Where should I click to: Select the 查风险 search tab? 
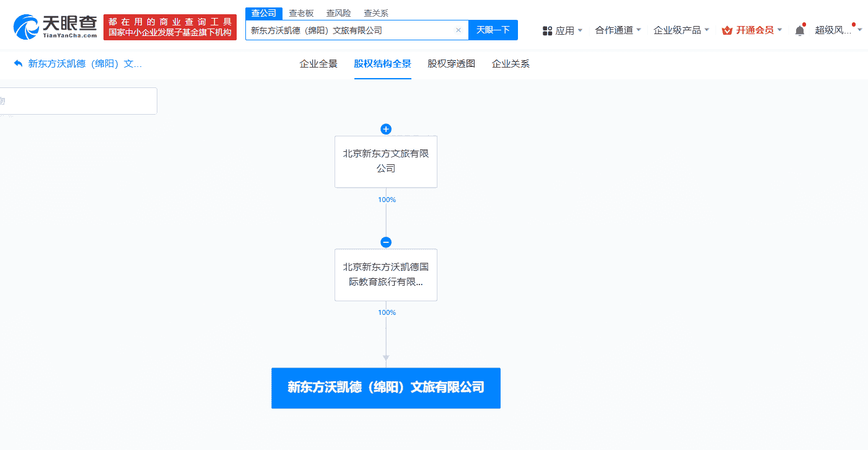pos(338,13)
